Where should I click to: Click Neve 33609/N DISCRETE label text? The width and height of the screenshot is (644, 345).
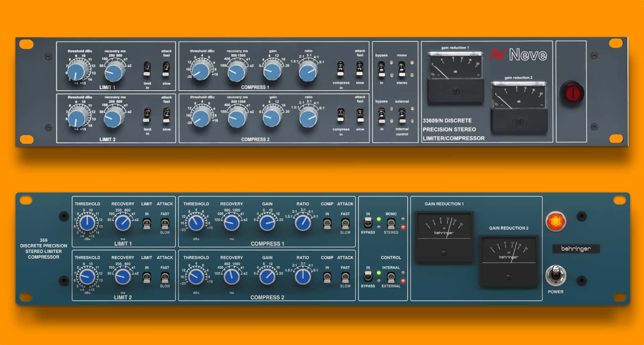point(447,121)
